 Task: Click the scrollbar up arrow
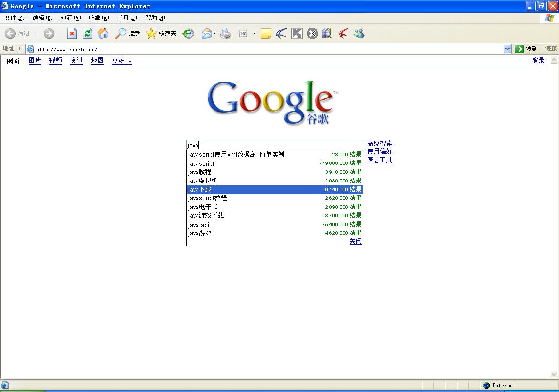tap(554, 60)
